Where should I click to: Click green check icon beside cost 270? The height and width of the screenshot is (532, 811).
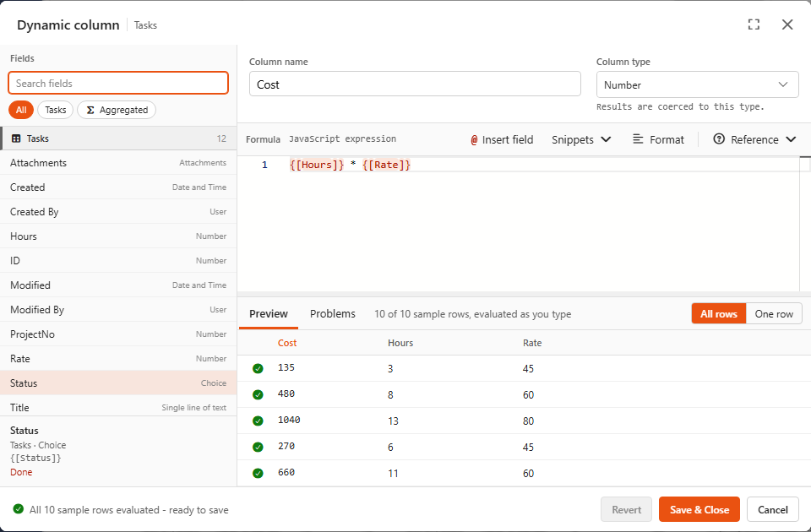tap(258, 448)
